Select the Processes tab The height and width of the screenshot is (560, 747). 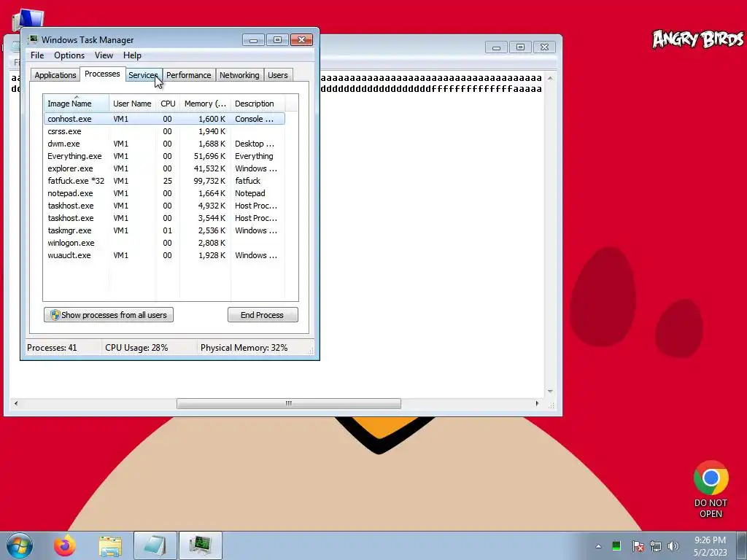coord(102,74)
